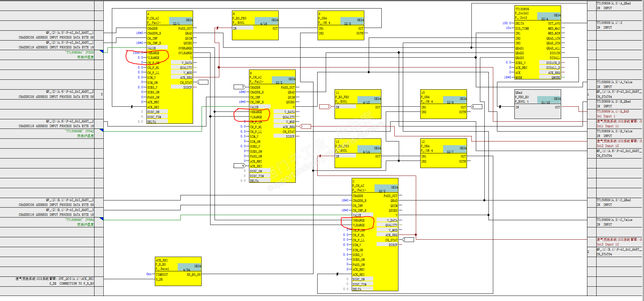Select the QBAD_ALL output pin
The height and width of the screenshot is (301, 644).
point(553,48)
